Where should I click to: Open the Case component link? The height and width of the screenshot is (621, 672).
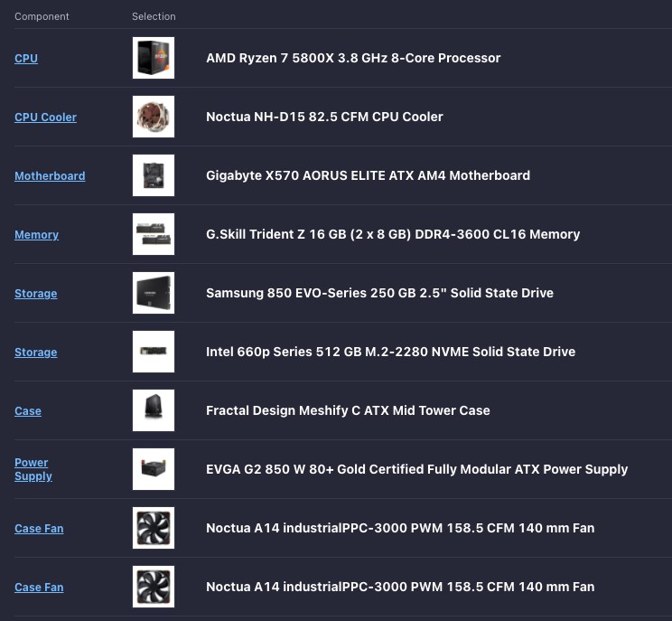[x=28, y=411]
